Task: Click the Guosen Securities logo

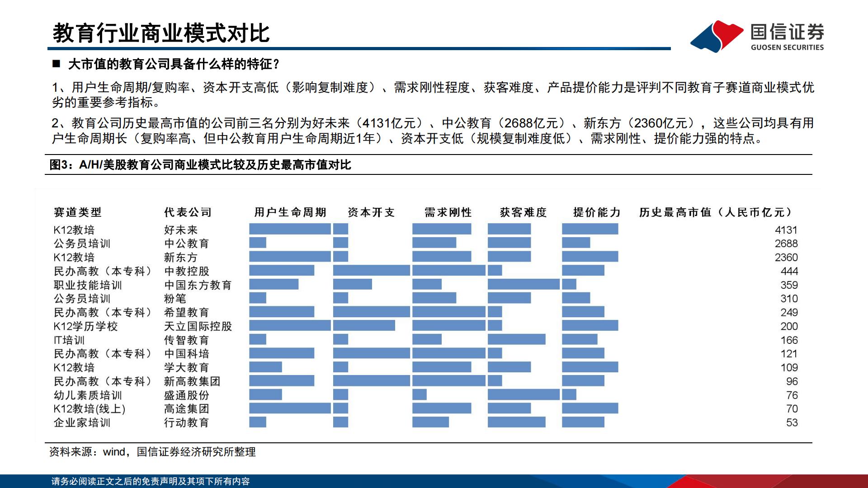Action: point(757,36)
